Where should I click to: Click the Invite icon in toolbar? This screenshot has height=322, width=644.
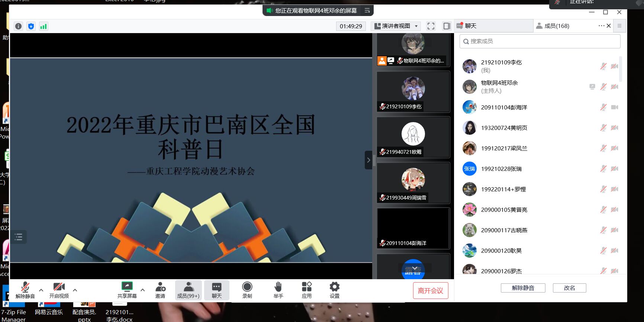tap(160, 290)
